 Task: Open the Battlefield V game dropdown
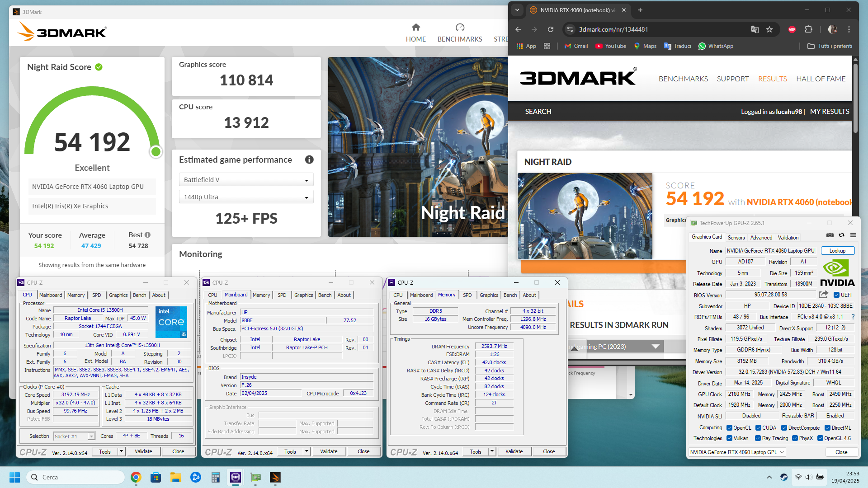246,180
